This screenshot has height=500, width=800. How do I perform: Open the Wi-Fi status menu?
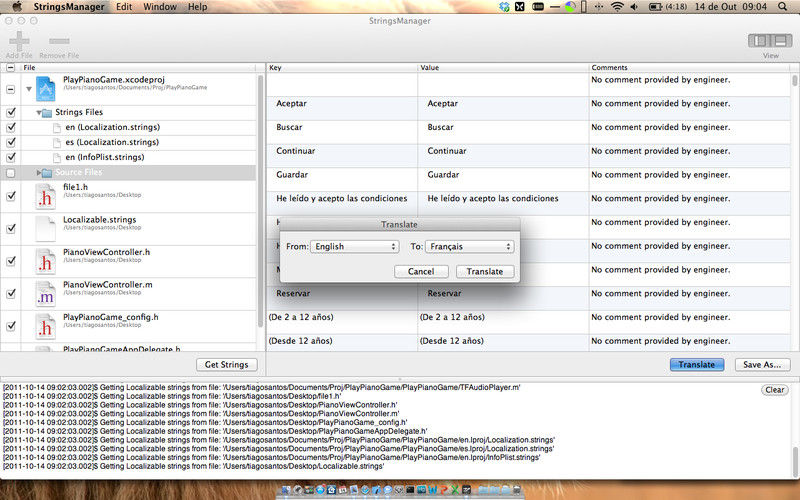point(617,7)
